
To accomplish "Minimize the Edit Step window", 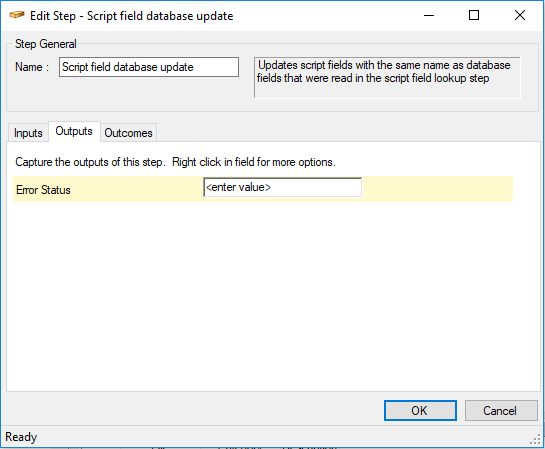I will (x=429, y=16).
